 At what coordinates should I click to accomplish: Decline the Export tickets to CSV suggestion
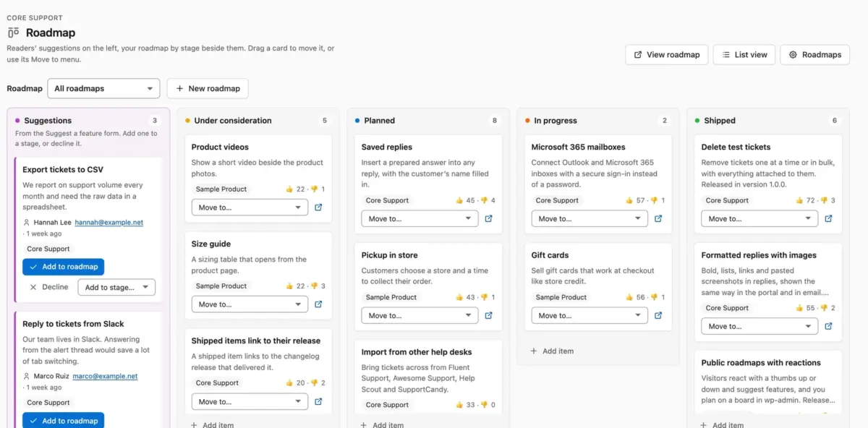(x=48, y=287)
